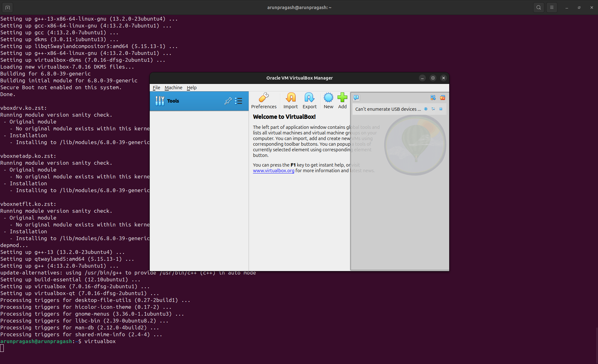This screenshot has height=364, width=598.
Task: Click "Secure Boot not enabled" terminal line
Action: (x=61, y=87)
